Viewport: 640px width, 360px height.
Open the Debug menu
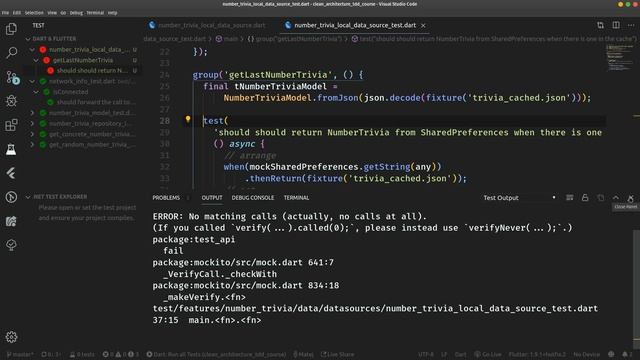coord(76,13)
